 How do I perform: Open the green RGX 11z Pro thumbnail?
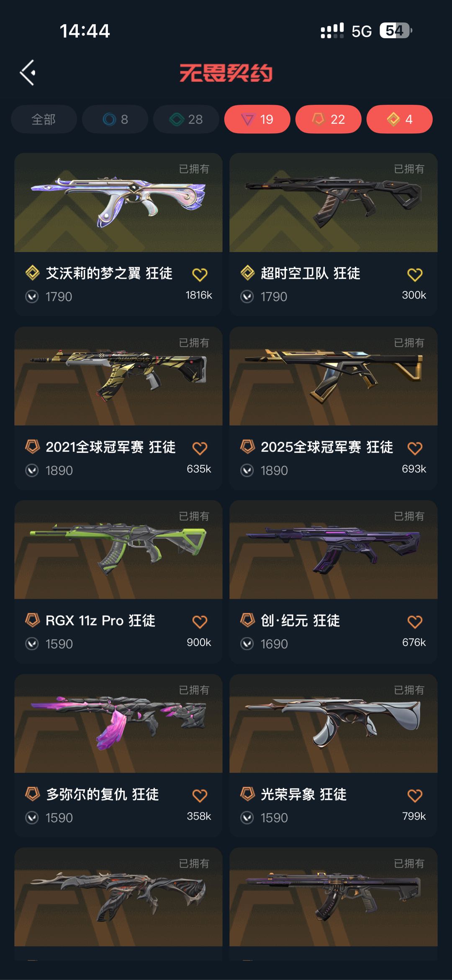pyautogui.click(x=118, y=550)
